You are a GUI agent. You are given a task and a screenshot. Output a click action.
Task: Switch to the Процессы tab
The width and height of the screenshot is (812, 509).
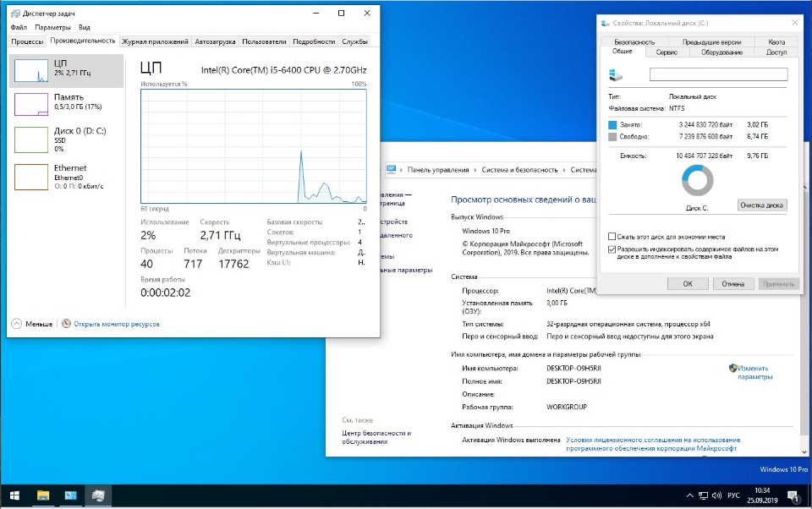(x=27, y=41)
